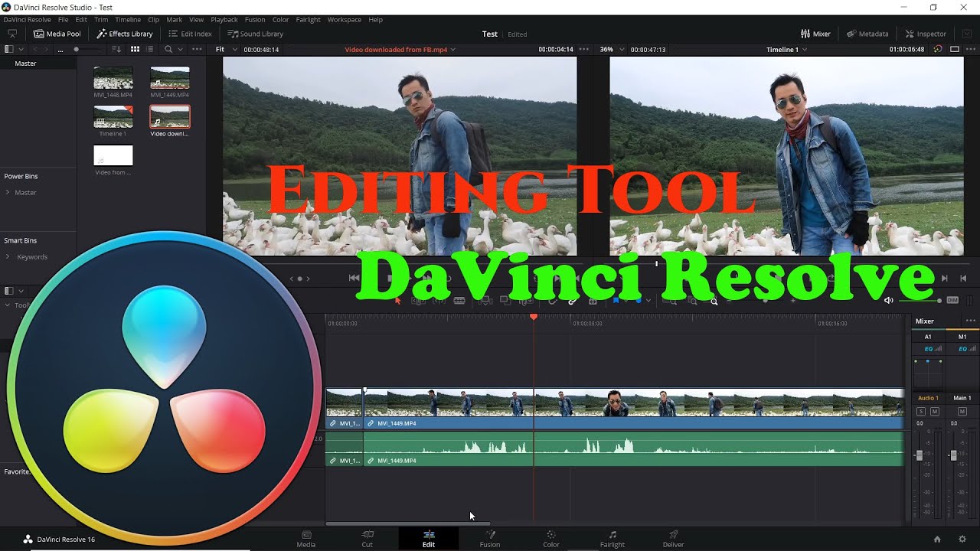Toggle the DIM audio button
Image resolution: width=980 pixels, height=551 pixels.
coord(952,300)
